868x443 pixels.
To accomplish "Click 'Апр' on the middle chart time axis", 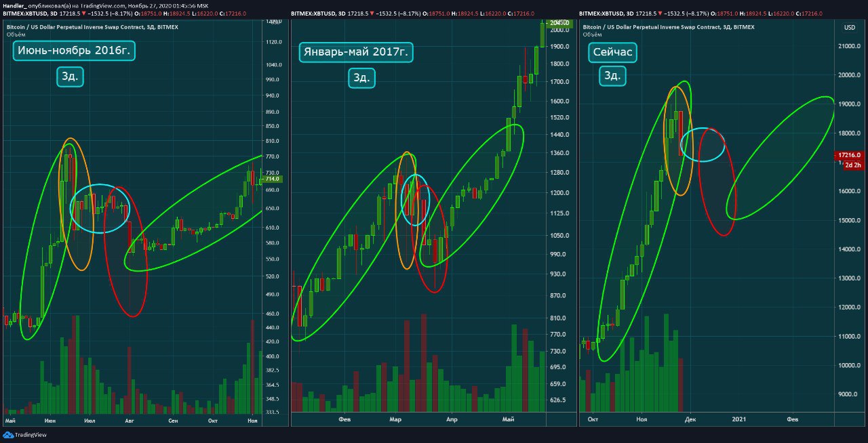I will 451,420.
